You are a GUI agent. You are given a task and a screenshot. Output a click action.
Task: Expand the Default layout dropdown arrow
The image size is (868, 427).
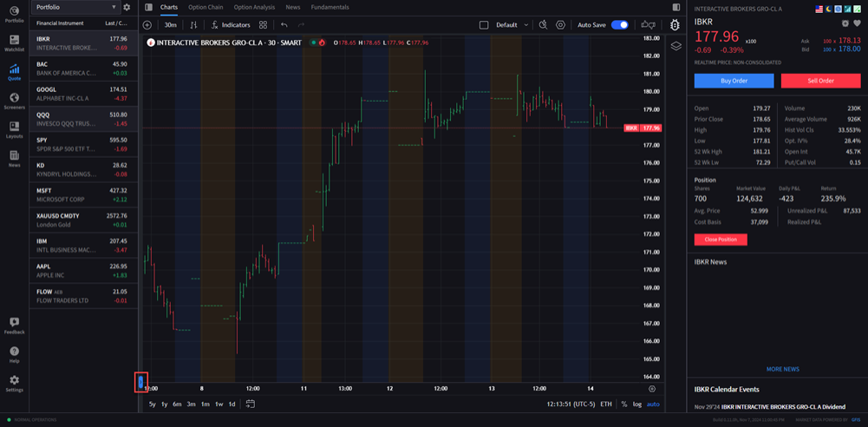click(525, 25)
